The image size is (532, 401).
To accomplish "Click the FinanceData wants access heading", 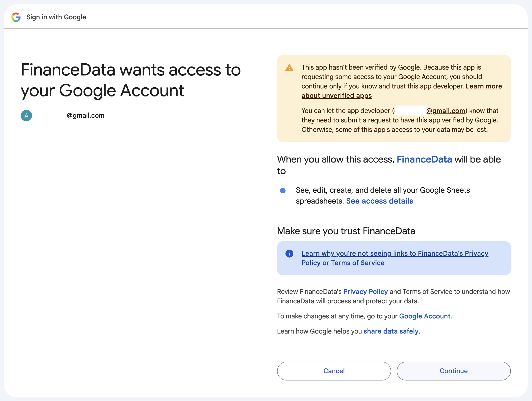I will point(131,80).
